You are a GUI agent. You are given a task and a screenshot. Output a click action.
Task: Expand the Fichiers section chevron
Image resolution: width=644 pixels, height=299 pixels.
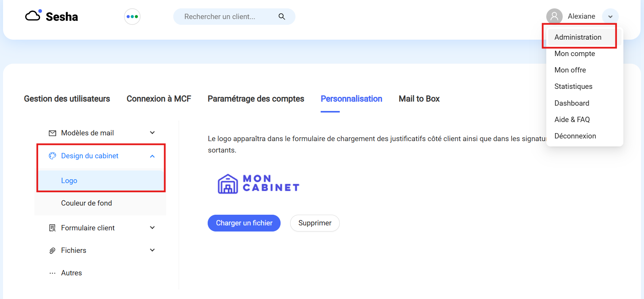[152, 250]
